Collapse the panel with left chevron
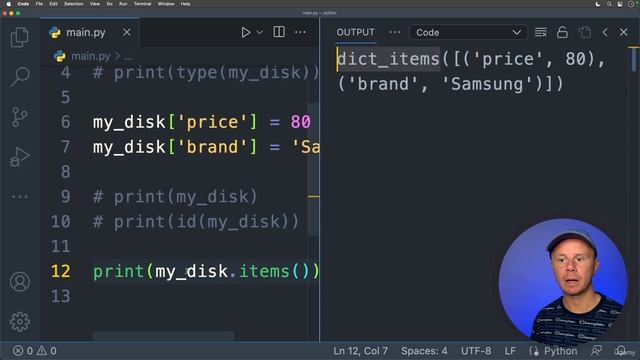 tap(605, 32)
